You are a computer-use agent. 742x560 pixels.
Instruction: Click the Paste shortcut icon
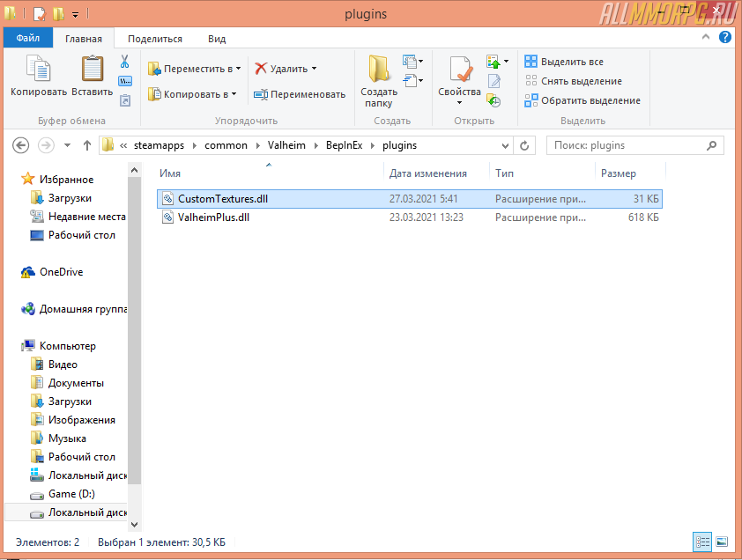pos(125,100)
